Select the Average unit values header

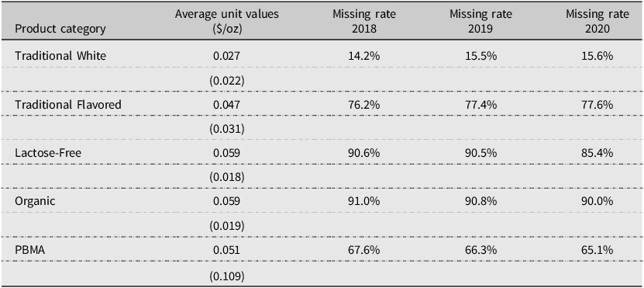227,22
